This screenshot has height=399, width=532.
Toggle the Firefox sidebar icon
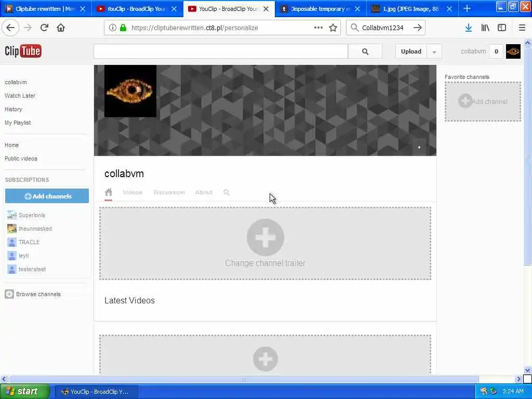point(502,28)
